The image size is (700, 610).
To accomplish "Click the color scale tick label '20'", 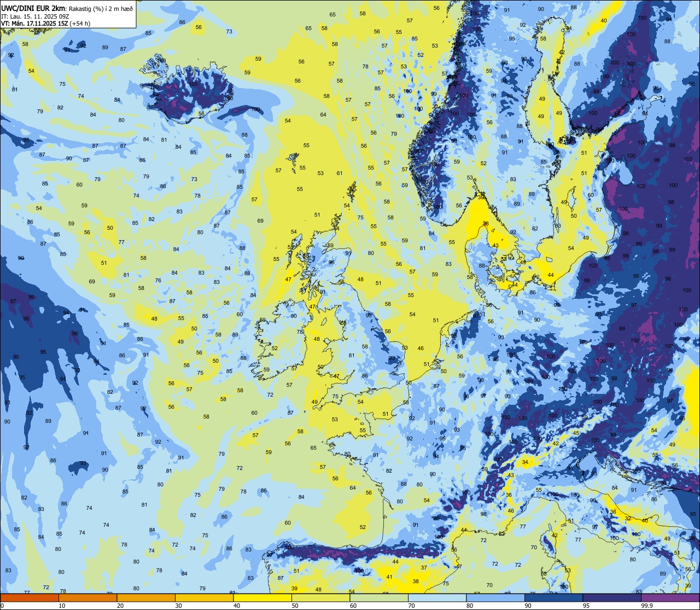I will tap(120, 606).
